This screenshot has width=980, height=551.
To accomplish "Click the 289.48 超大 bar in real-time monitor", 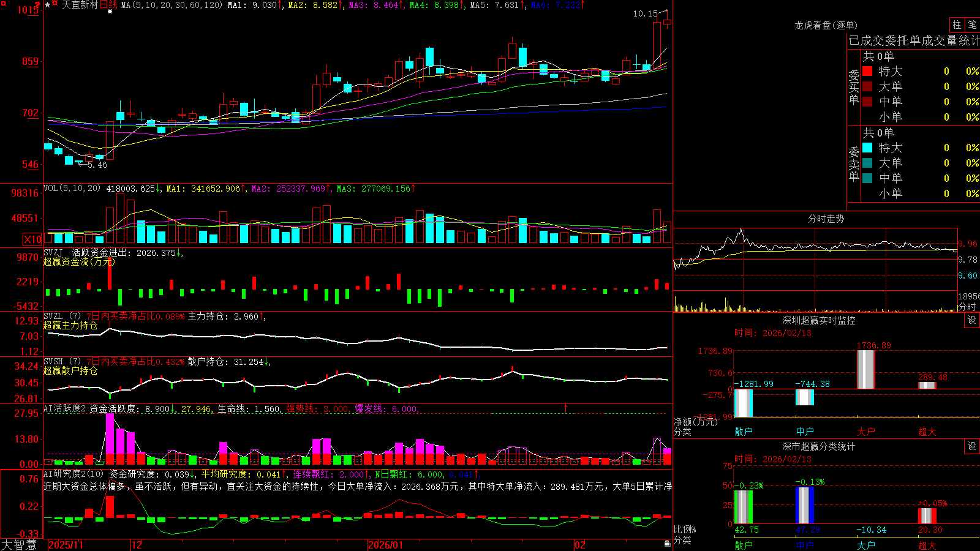I will click(x=927, y=385).
